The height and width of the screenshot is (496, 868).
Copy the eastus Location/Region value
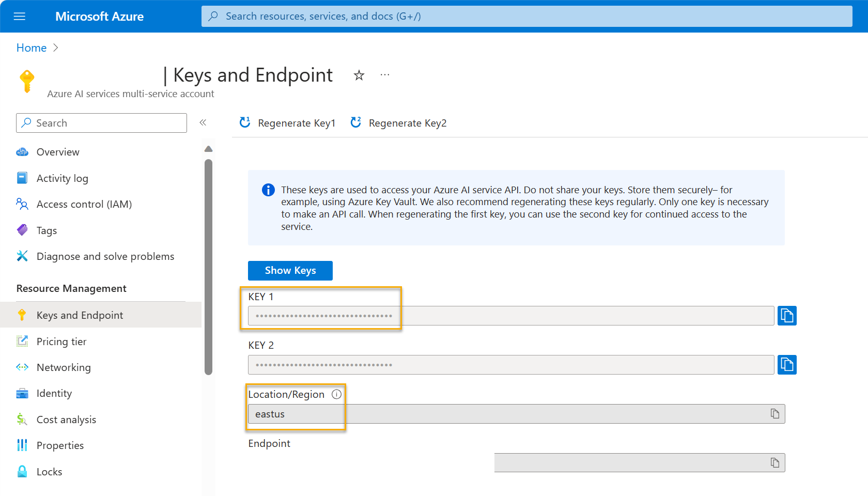pos(774,413)
